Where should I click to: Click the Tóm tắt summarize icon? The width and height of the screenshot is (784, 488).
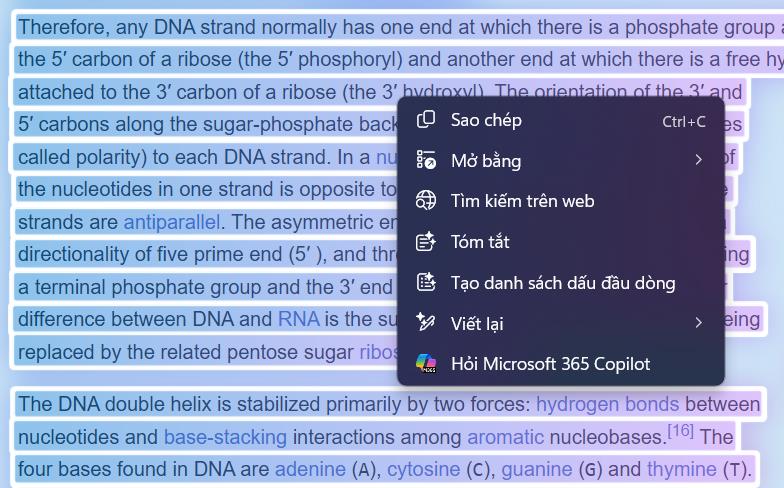(x=426, y=241)
